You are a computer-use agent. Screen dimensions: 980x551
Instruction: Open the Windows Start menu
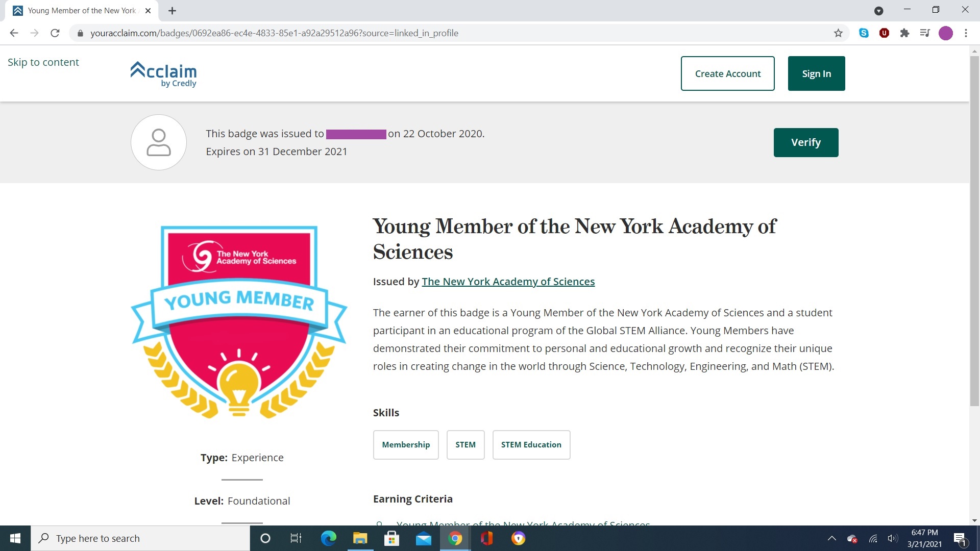[x=15, y=538]
